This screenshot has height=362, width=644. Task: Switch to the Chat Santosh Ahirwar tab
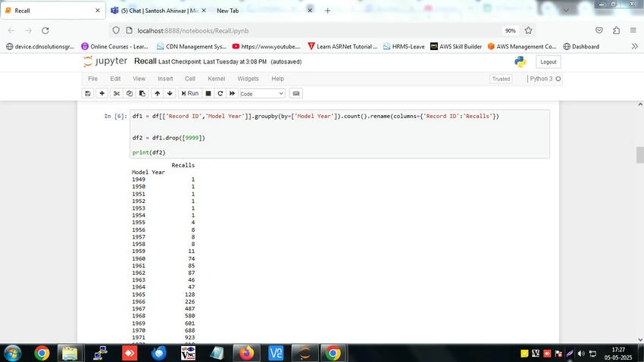pyautogui.click(x=158, y=11)
